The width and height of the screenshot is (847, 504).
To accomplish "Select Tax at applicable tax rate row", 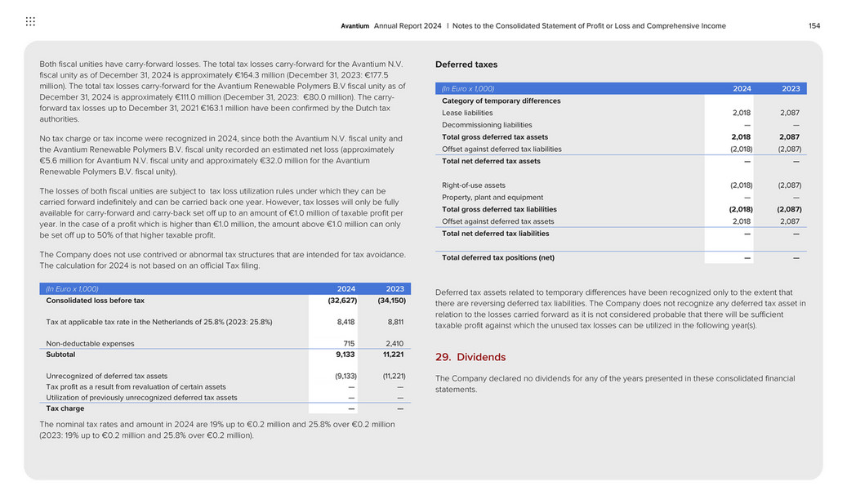I will point(225,322).
